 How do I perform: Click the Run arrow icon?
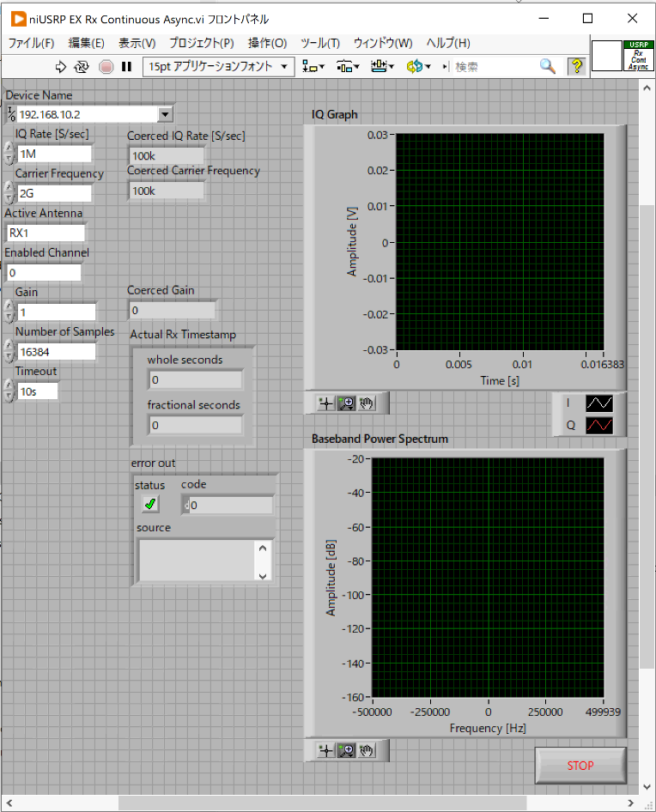coord(61,67)
